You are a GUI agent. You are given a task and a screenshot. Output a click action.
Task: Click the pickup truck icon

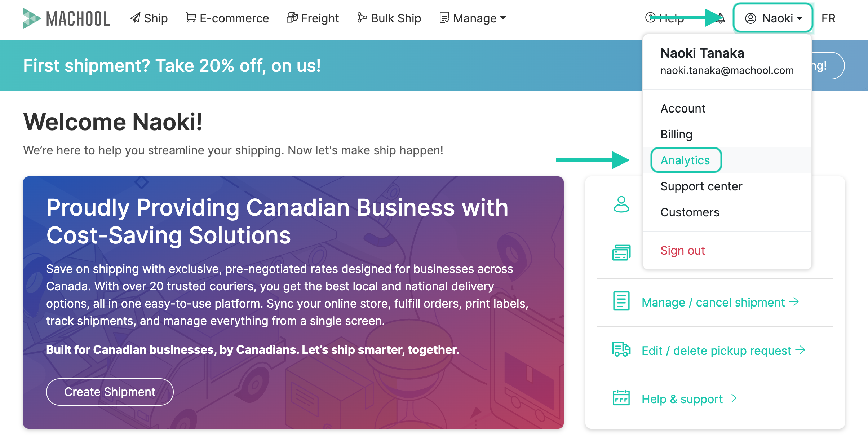tap(621, 349)
